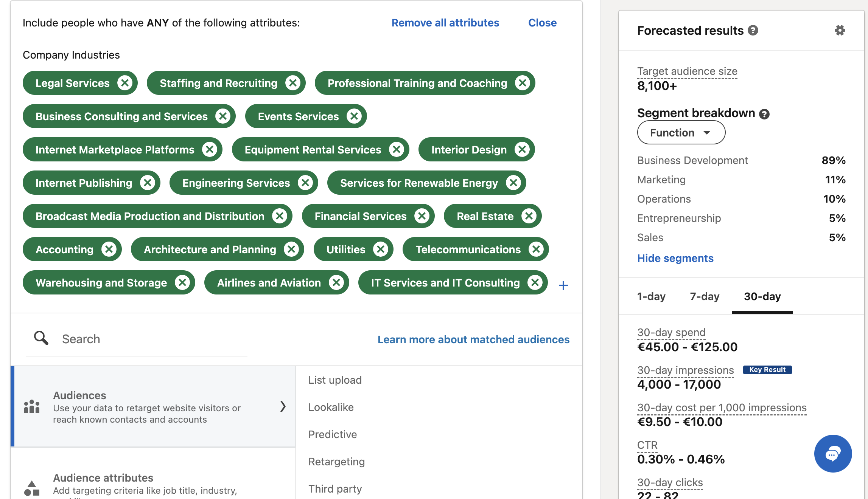Open the Function segment breakdown dropdown
The width and height of the screenshot is (868, 499).
681,132
